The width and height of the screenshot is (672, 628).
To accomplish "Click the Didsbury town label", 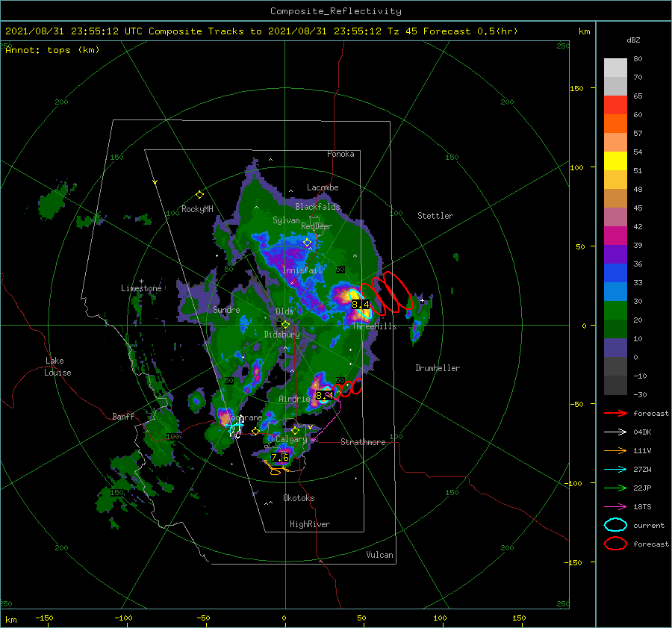I will coord(281,335).
